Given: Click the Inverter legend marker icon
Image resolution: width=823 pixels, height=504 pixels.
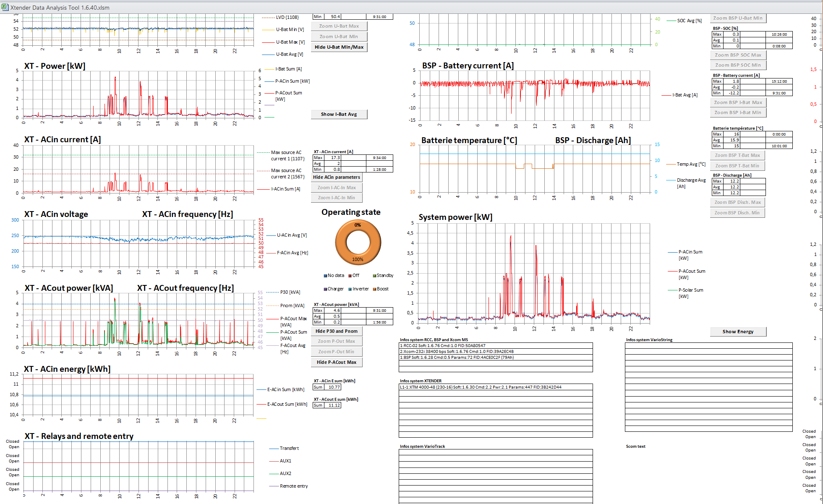Looking at the screenshot, I should click(x=350, y=289).
